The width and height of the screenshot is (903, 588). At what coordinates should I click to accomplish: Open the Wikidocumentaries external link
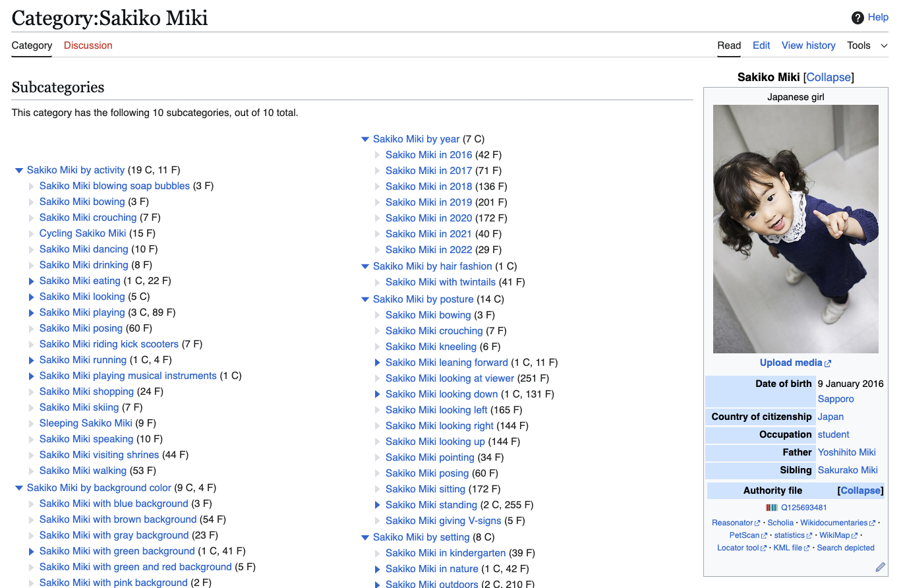(838, 523)
